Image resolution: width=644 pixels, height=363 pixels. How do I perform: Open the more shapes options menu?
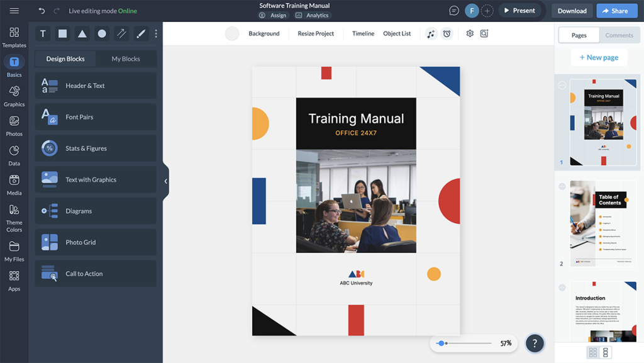[x=155, y=33]
